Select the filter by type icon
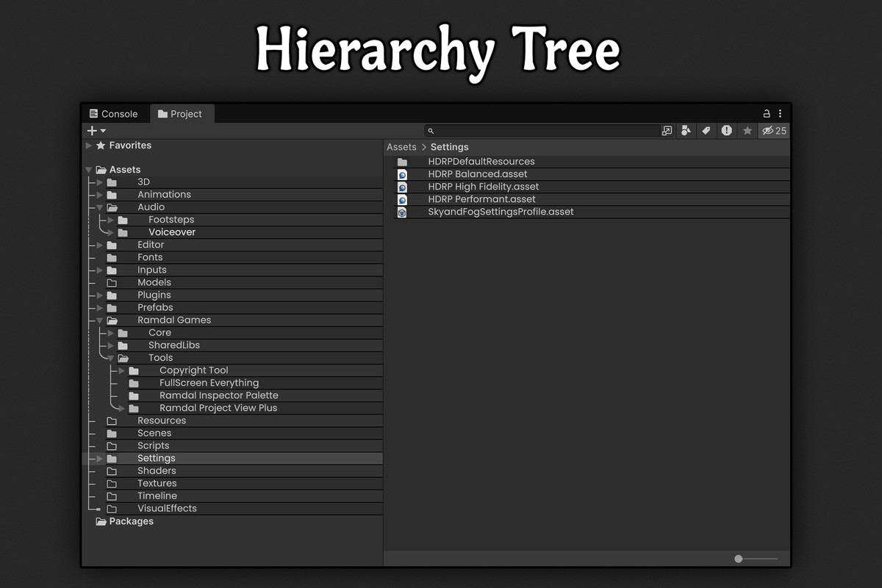This screenshot has width=882, height=588. [x=684, y=130]
